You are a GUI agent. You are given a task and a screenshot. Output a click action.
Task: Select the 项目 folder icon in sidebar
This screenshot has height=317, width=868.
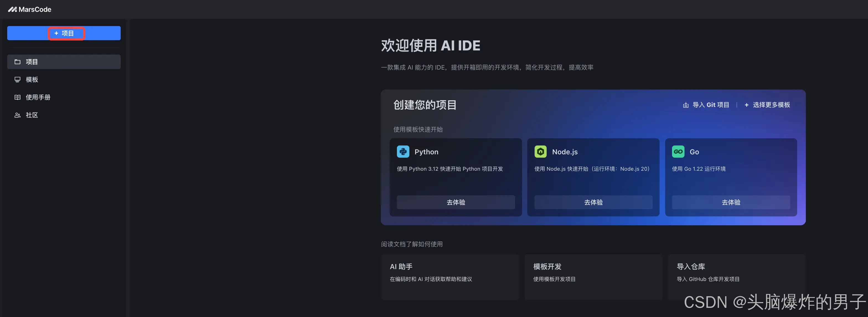pos(17,62)
